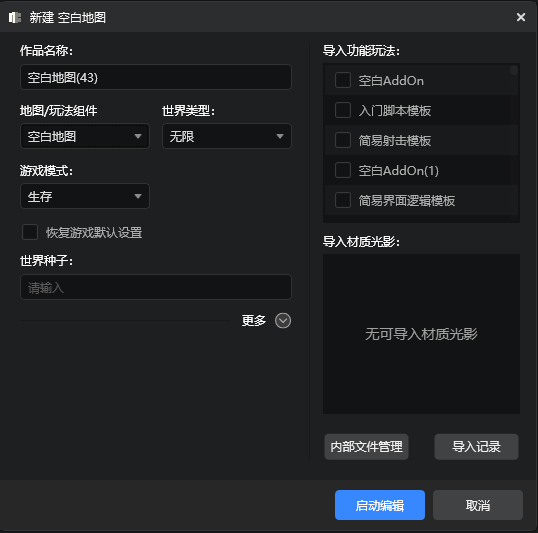Tick the 简易界面逻辑模板 checkbox
The width and height of the screenshot is (538, 533).
click(342, 200)
